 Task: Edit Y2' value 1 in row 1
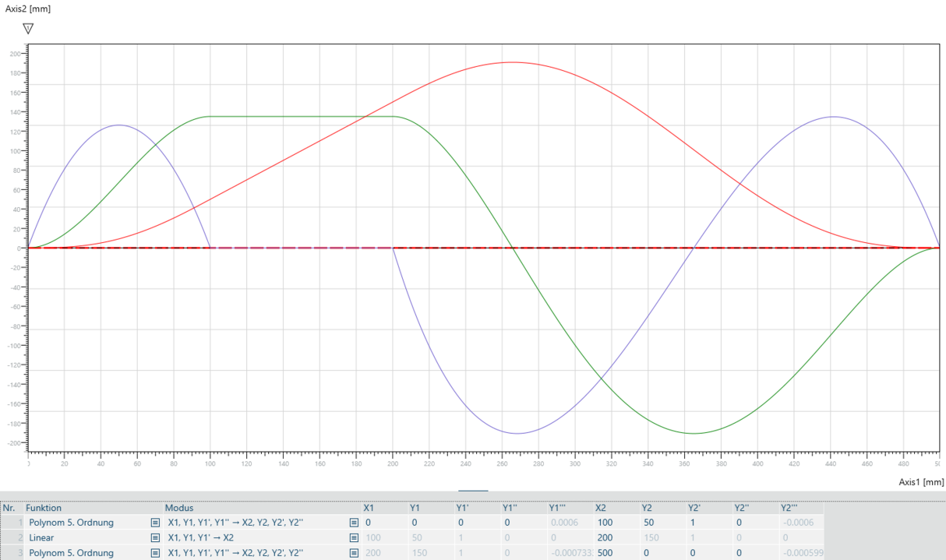[691, 523]
